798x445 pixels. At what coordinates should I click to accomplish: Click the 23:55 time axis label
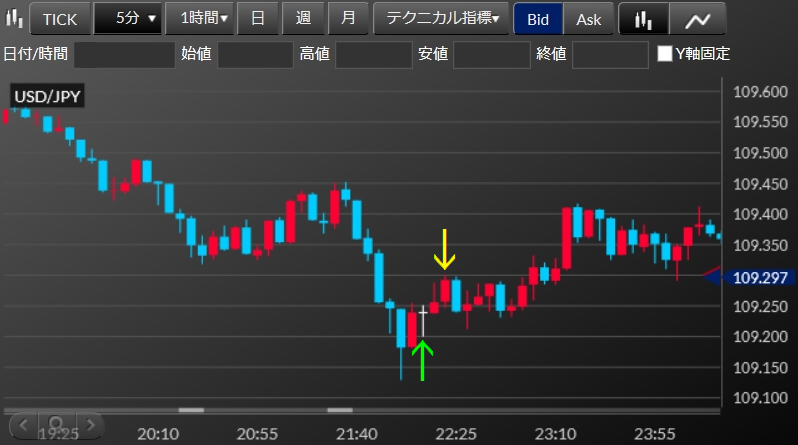(x=654, y=434)
